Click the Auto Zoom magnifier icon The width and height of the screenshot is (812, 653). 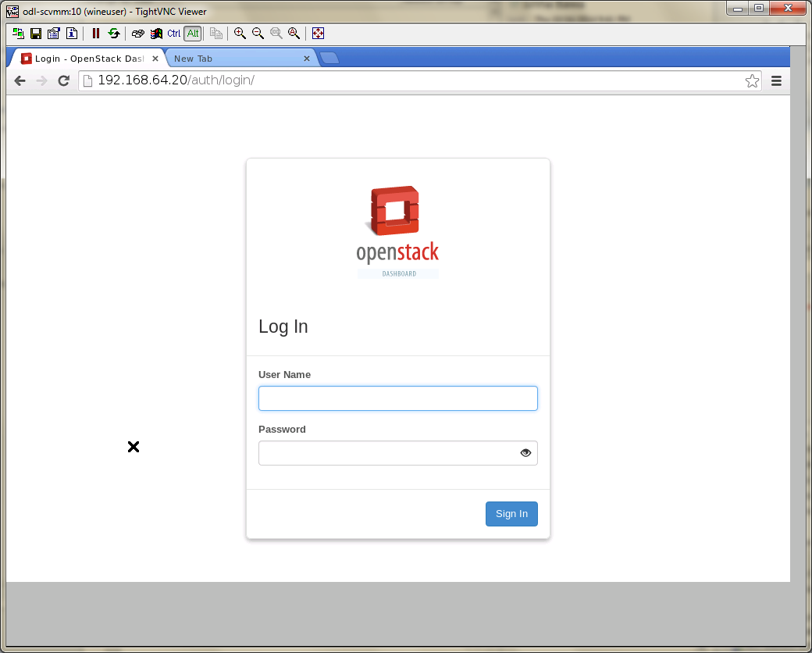(294, 34)
